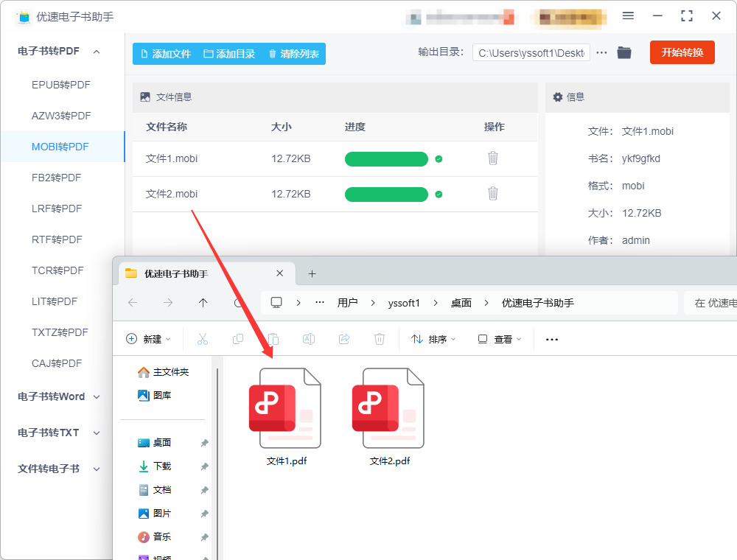
Task: Click the Cut icon in Explorer toolbar
Action: pyautogui.click(x=203, y=339)
